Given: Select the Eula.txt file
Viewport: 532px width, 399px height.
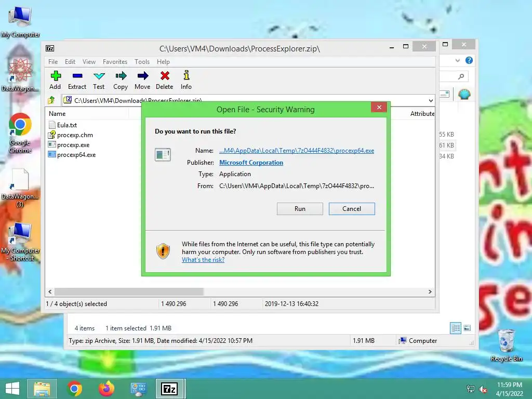Looking at the screenshot, I should click(x=63, y=125).
